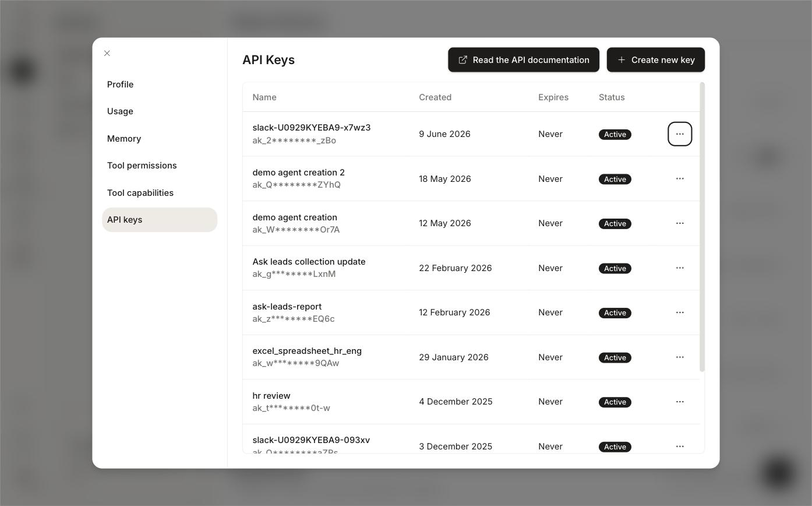
Task: Click Active badge for excel_spreadsheet_hr_eng
Action: coord(615,357)
